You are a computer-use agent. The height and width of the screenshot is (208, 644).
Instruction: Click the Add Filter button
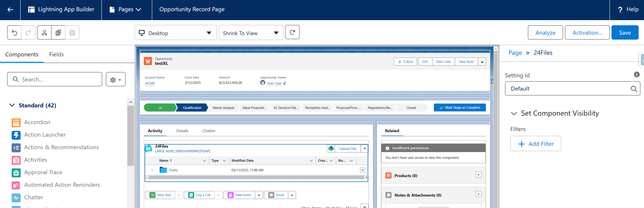(535, 144)
